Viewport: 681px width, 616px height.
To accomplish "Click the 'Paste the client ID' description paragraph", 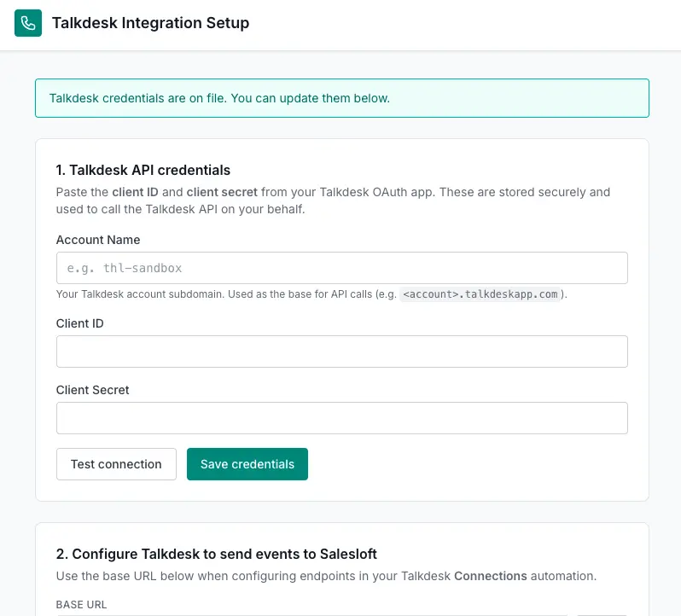I will [333, 200].
